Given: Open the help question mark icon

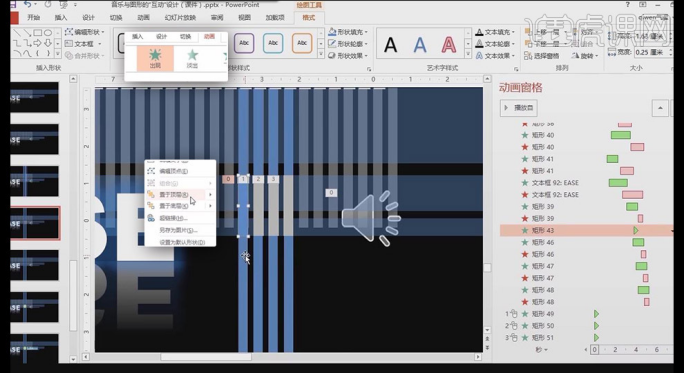Looking at the screenshot, I should point(628,5).
